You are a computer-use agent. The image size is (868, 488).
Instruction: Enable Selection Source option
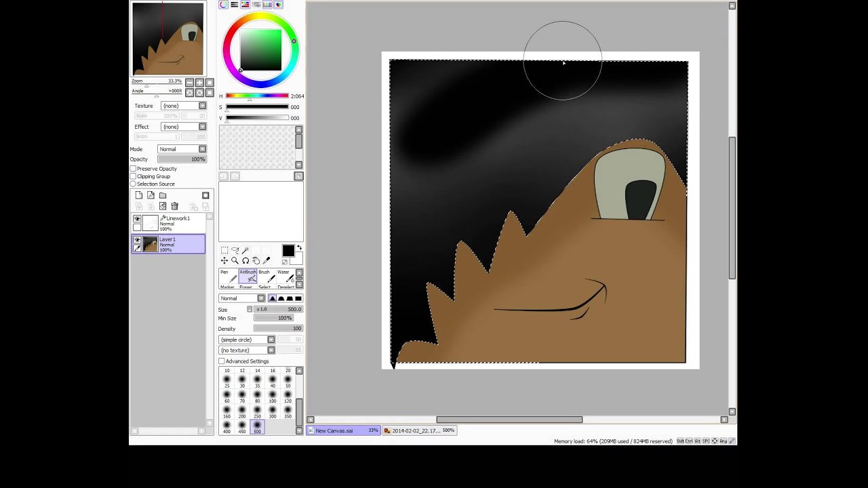click(134, 184)
